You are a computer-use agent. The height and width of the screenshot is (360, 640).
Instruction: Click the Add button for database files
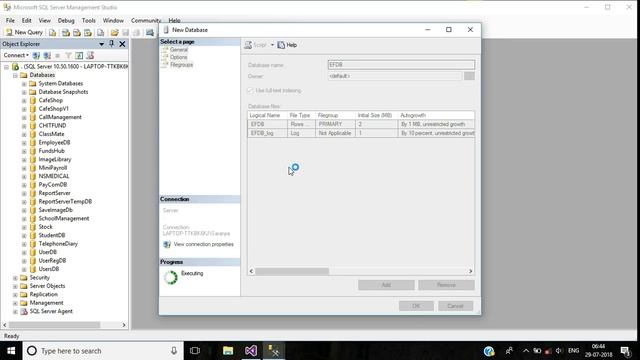pyautogui.click(x=386, y=285)
